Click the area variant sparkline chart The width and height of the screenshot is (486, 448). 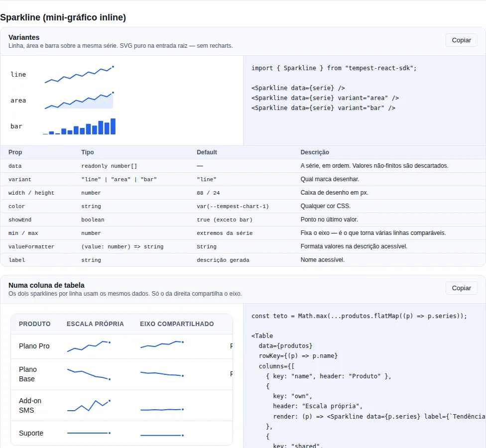tap(79, 101)
